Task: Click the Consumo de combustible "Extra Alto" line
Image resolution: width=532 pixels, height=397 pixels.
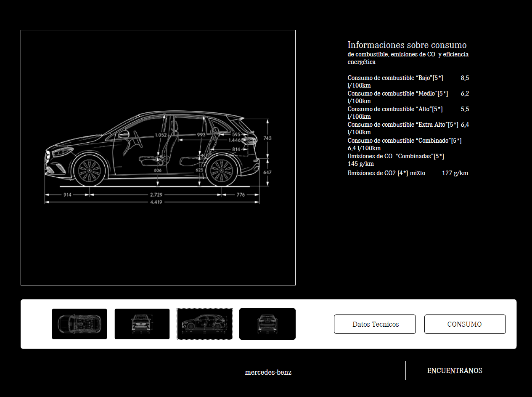Action: click(x=408, y=128)
